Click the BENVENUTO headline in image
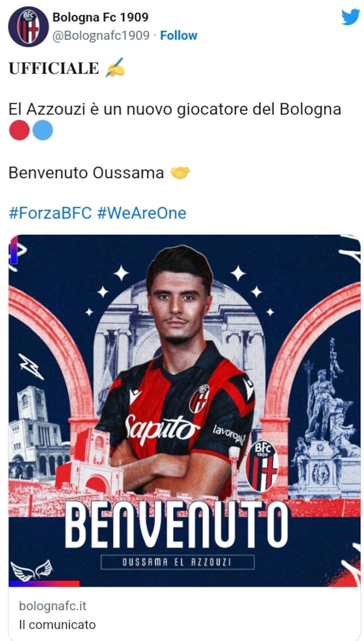The height and width of the screenshot is (641, 364). pos(177,524)
